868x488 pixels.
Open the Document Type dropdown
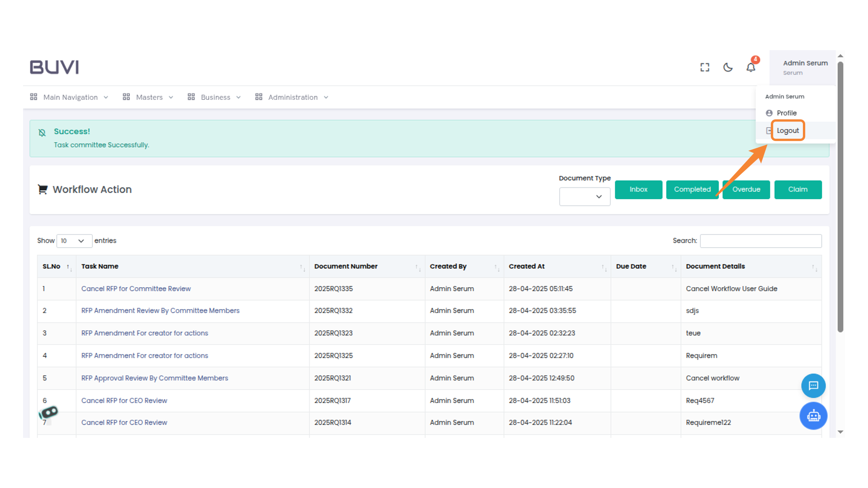[585, 197]
